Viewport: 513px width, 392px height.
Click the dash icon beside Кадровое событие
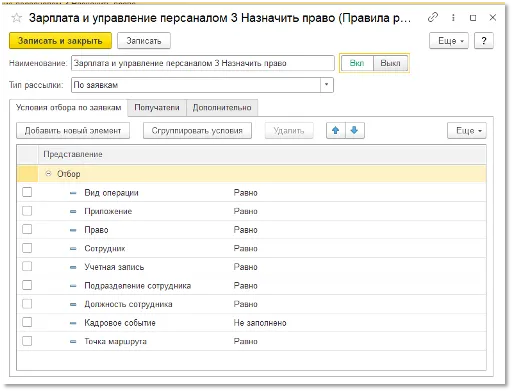(x=73, y=323)
